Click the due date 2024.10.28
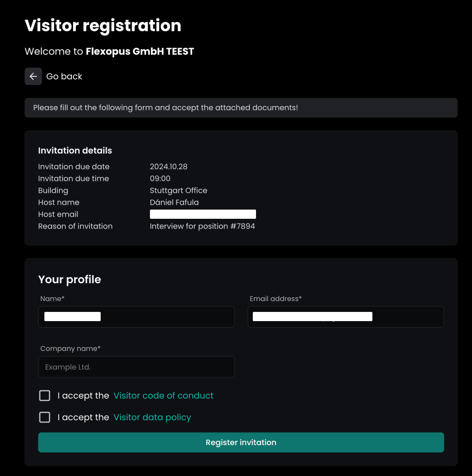 168,167
